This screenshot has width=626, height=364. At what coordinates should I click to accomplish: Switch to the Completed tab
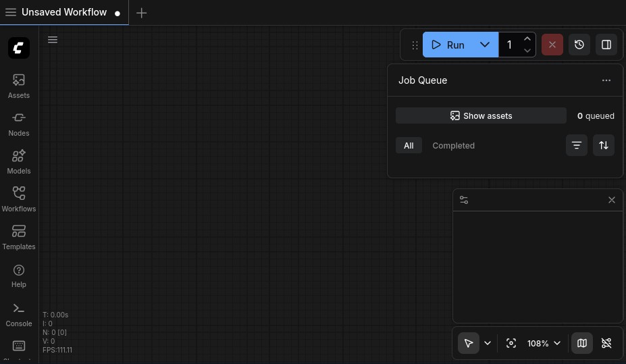(453, 145)
